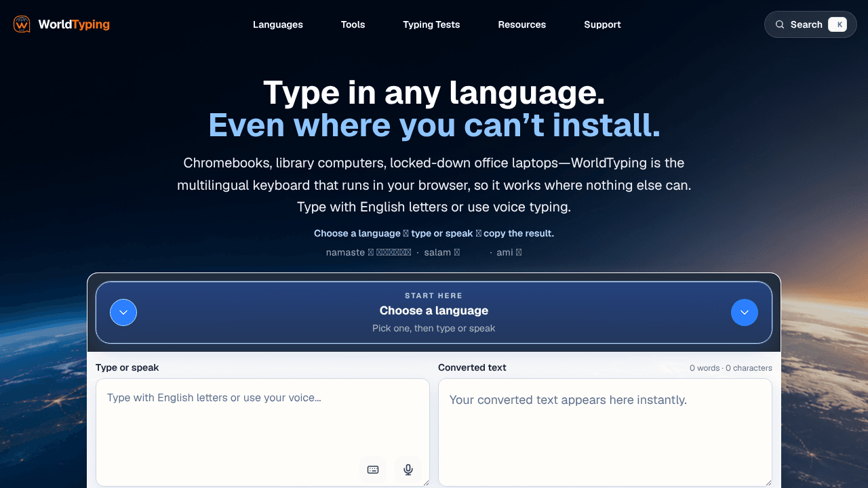Expand language picker with right chevron
This screenshot has height=488, width=868.
[x=745, y=312]
